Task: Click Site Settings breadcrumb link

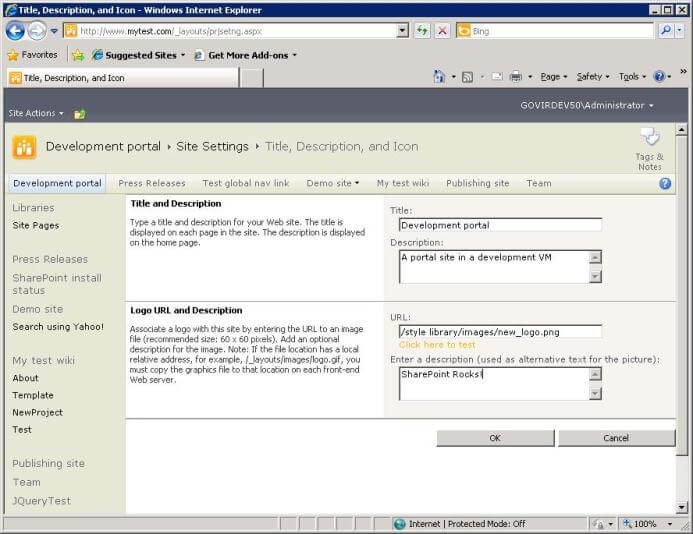Action: (212, 146)
